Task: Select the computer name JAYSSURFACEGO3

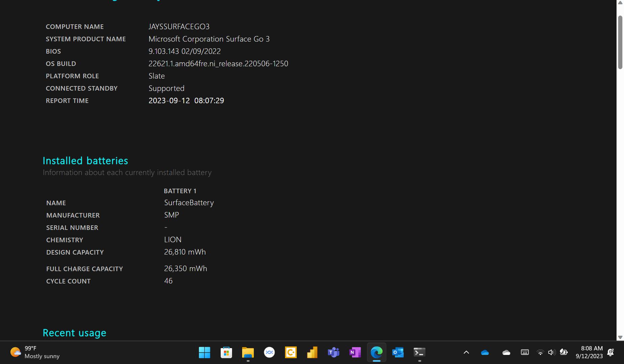Action: click(x=179, y=27)
